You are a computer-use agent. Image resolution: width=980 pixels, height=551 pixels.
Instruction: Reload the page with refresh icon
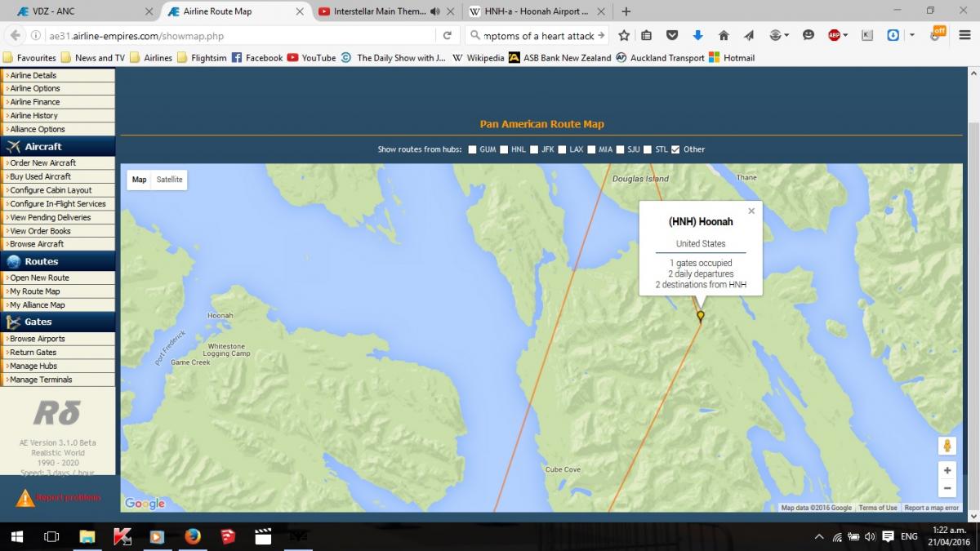click(448, 35)
